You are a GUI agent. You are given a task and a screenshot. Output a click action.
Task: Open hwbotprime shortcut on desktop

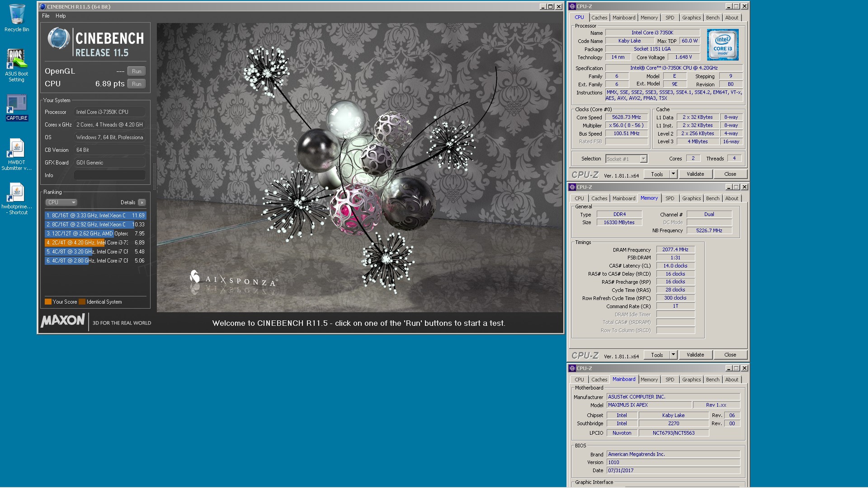coord(17,198)
